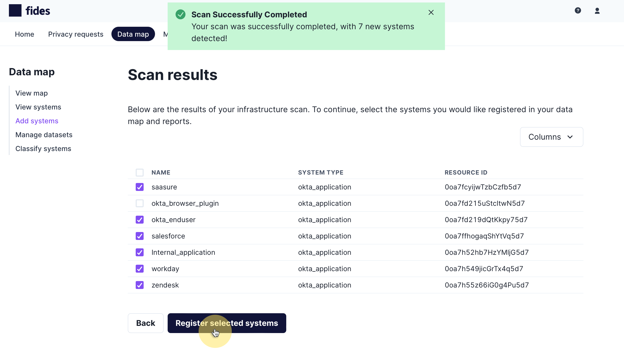The image size is (624, 364).
Task: Click the Back button
Action: 145,323
